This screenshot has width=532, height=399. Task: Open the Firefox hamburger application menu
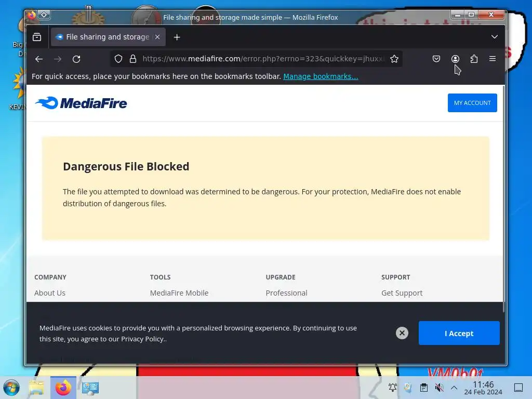pyautogui.click(x=493, y=59)
